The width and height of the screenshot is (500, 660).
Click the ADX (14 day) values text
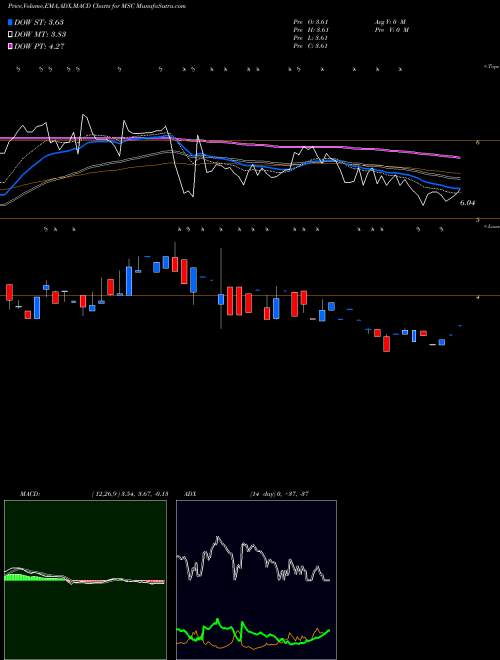tap(279, 494)
